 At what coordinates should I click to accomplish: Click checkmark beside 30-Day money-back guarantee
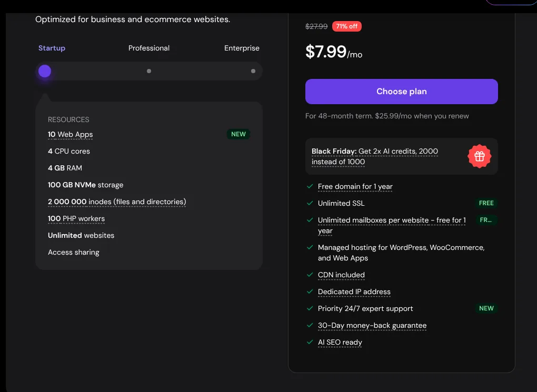[x=310, y=325]
